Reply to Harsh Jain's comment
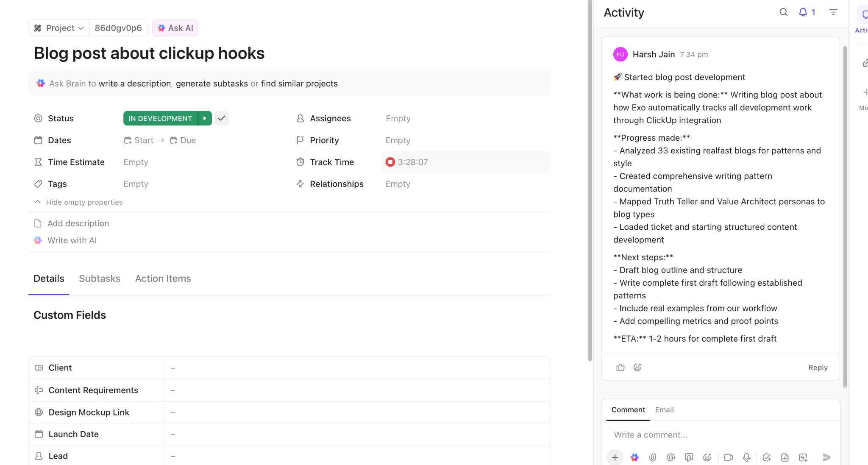The width and height of the screenshot is (868, 465). [x=818, y=368]
